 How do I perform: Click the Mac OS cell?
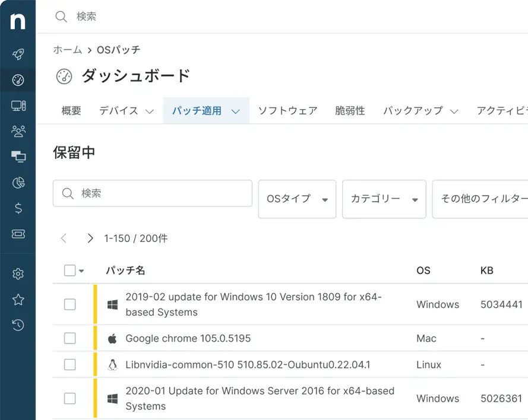coord(426,338)
